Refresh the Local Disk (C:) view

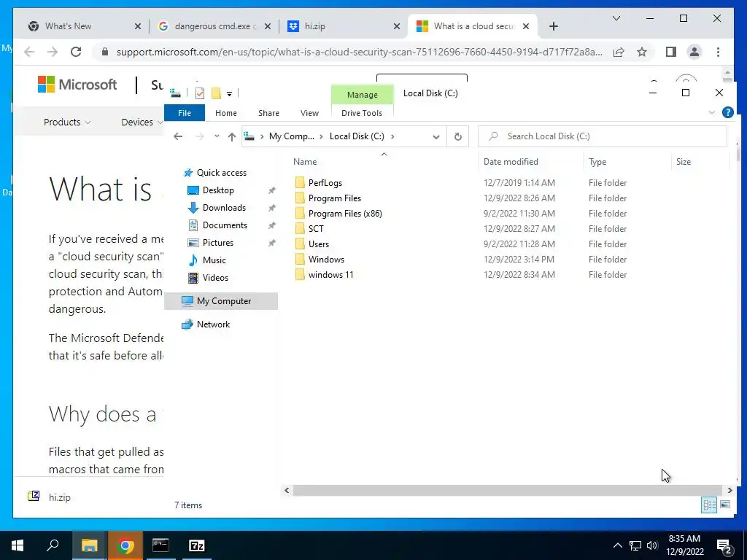point(458,136)
